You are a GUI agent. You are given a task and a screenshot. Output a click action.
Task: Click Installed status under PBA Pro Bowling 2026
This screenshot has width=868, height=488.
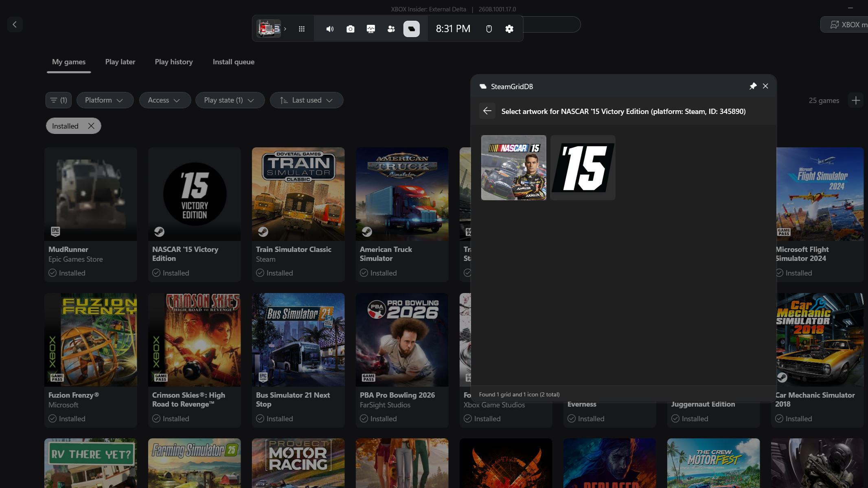[x=379, y=419]
